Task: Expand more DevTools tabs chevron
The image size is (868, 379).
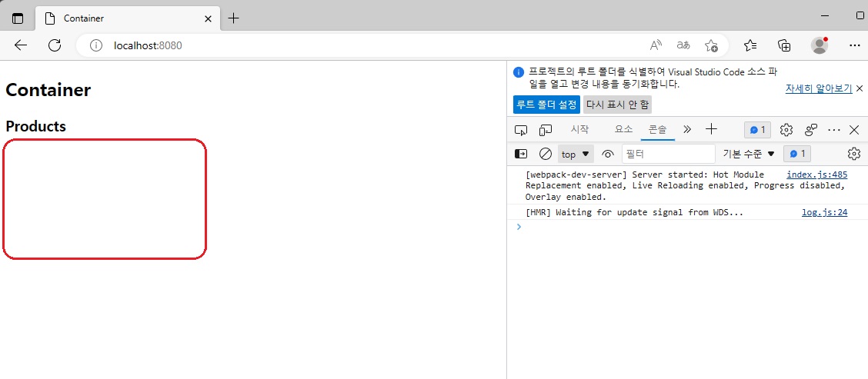Action: (x=687, y=129)
